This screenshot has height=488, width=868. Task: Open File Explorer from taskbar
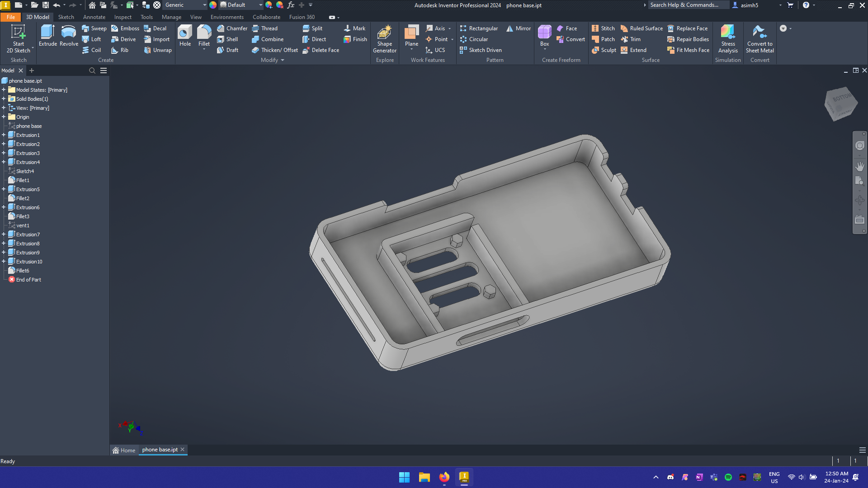pyautogui.click(x=424, y=477)
